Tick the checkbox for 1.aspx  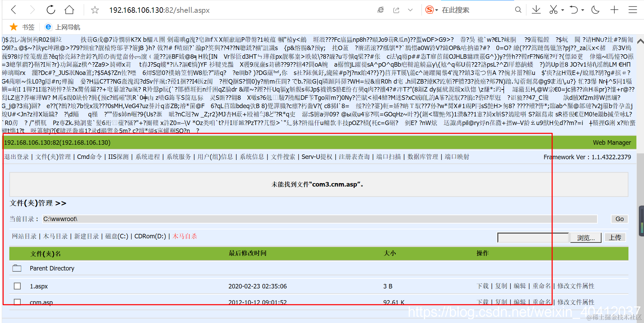tap(17, 286)
